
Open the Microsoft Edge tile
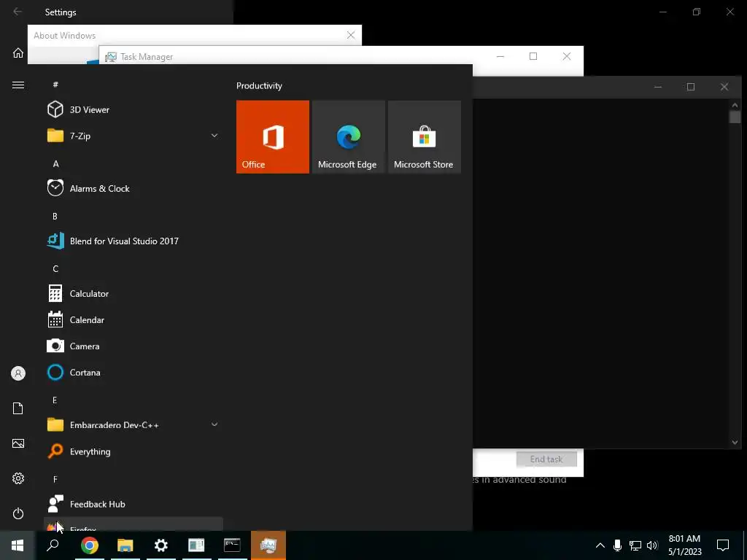point(348,136)
